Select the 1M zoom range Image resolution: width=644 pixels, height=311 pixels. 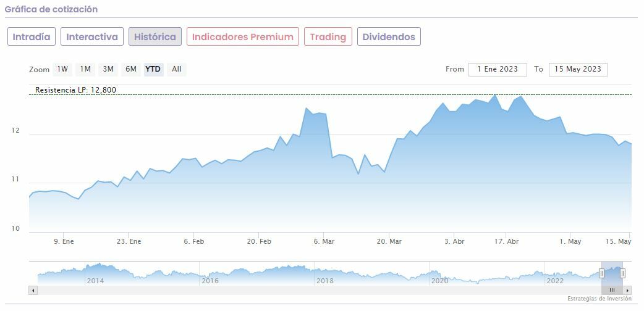pos(85,69)
